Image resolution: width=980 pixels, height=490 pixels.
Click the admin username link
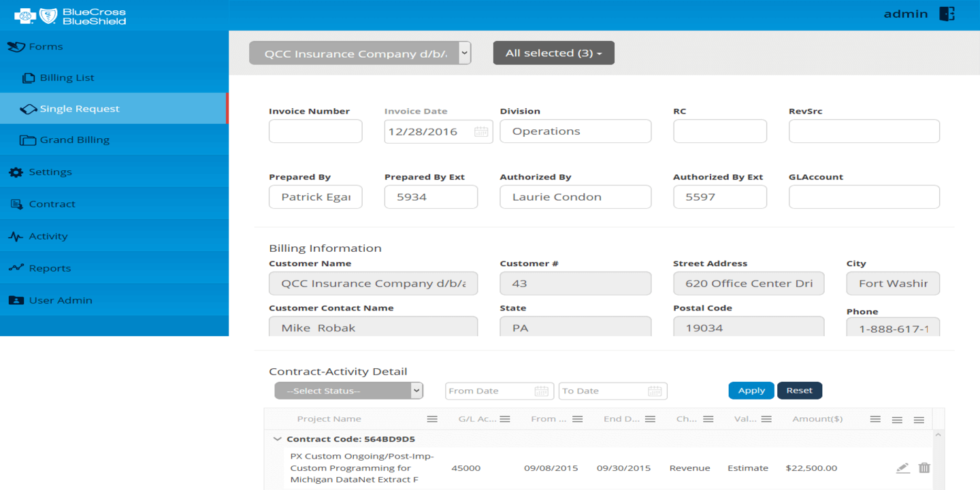[x=906, y=14]
